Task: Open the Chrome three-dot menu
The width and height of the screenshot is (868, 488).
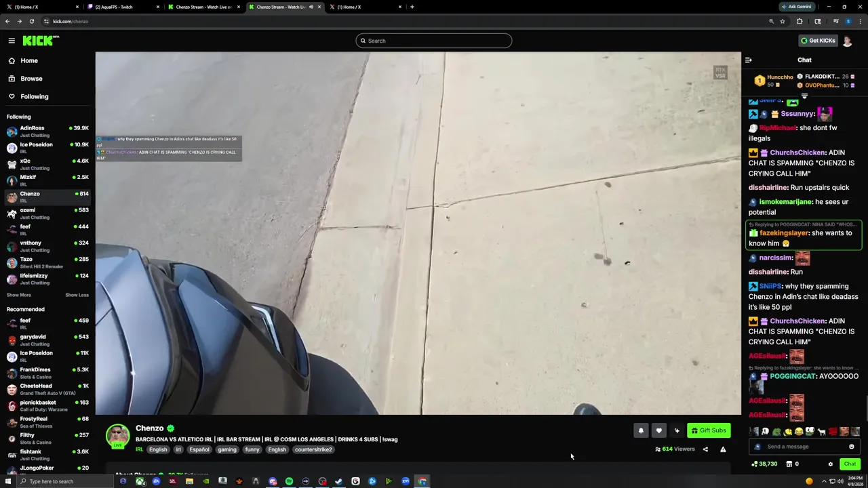Action: [x=860, y=21]
